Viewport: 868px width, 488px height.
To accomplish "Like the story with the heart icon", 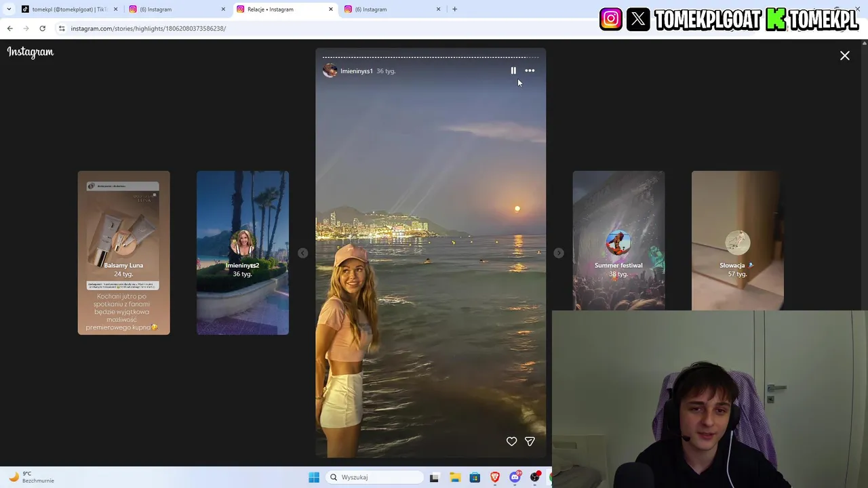I will pyautogui.click(x=511, y=441).
